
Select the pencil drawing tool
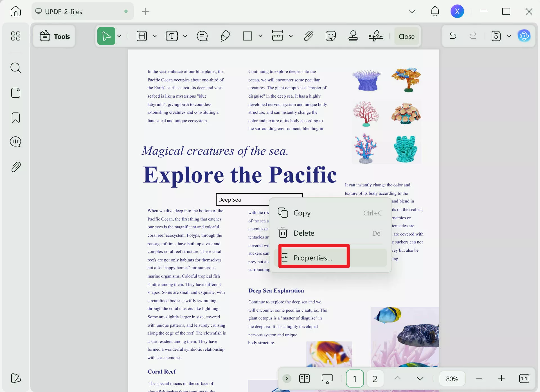225,36
